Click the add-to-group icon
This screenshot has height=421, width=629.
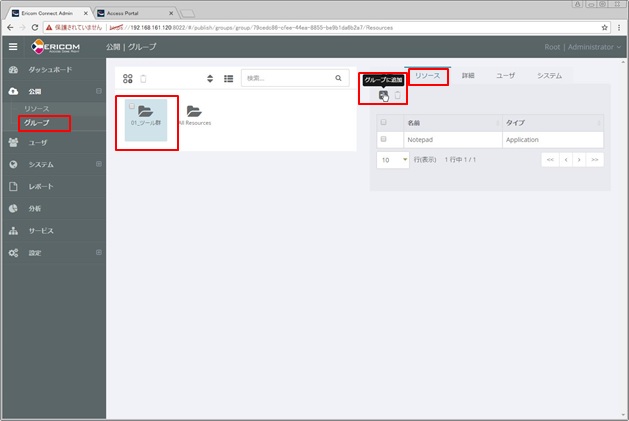pyautogui.click(x=384, y=95)
